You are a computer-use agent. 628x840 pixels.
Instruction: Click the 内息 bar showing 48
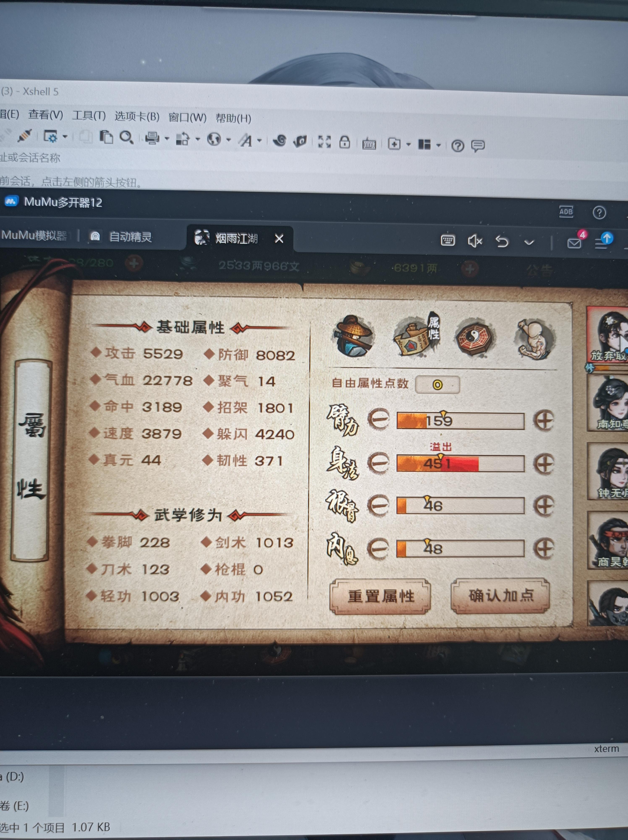coord(460,549)
